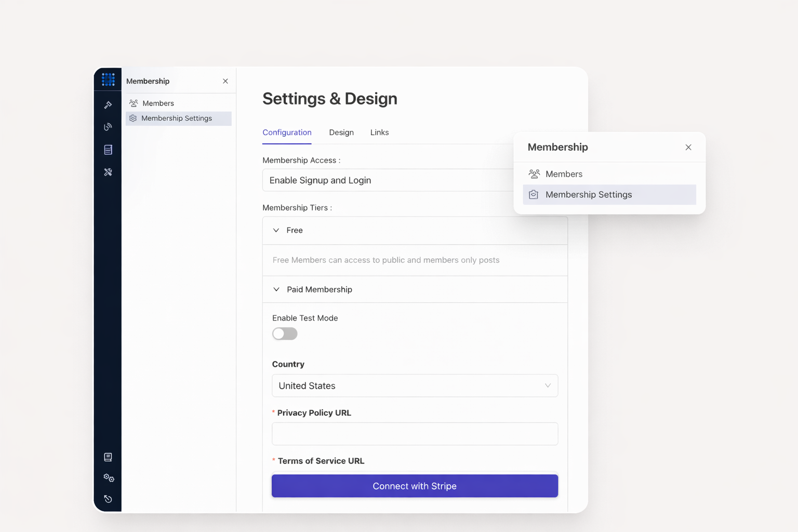Collapse the Paid Membership section
This screenshot has width=798, height=532.
276,289
